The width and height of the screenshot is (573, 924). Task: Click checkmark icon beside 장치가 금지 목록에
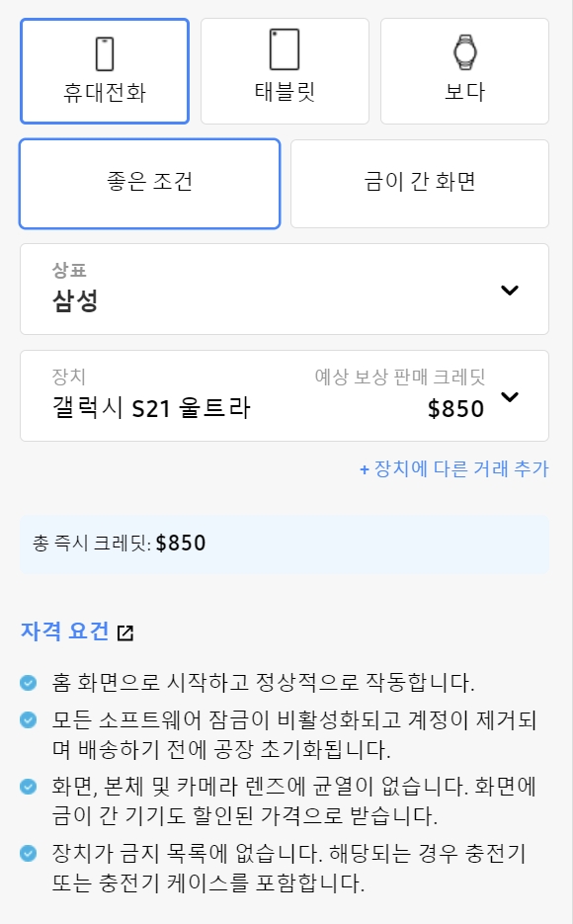pos(29,853)
